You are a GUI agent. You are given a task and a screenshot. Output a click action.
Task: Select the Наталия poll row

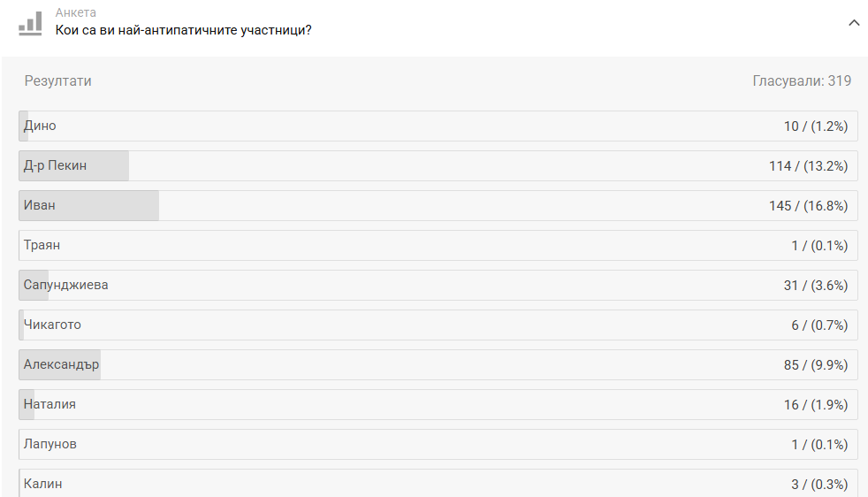click(438, 405)
